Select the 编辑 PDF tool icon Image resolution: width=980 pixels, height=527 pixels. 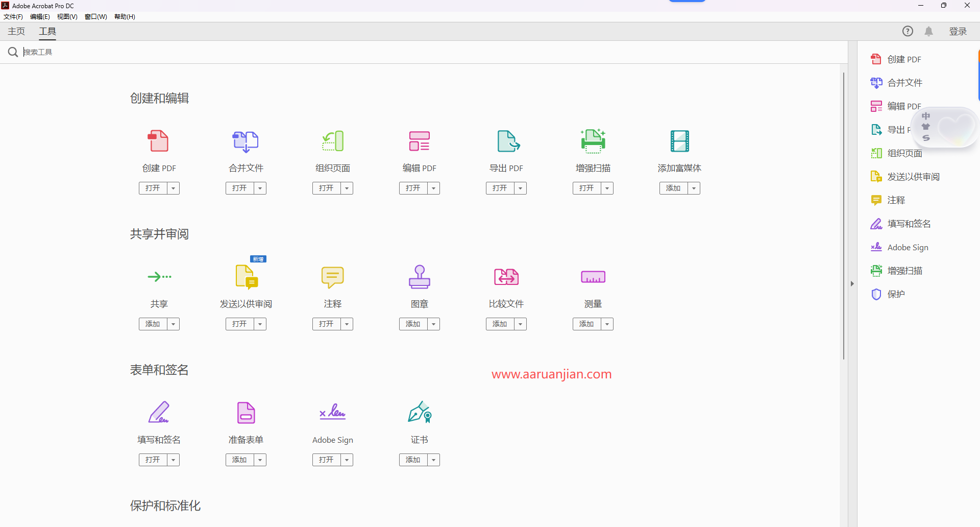419,141
